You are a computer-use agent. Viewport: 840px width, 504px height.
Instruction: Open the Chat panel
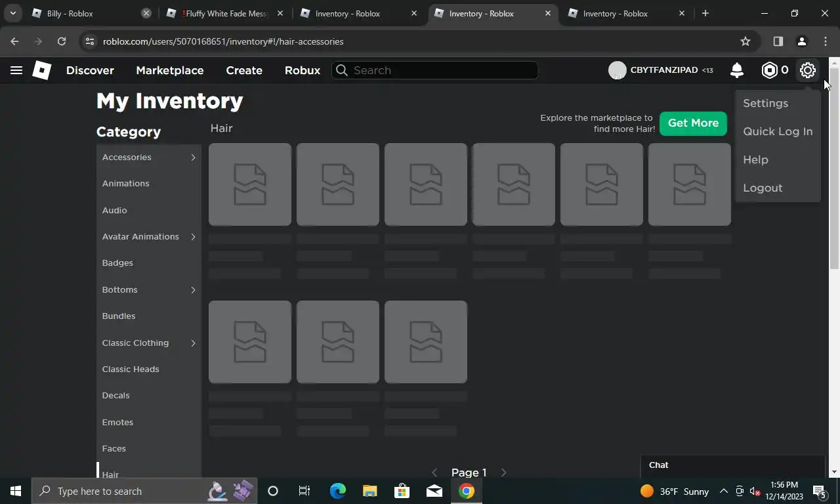[x=732, y=465]
